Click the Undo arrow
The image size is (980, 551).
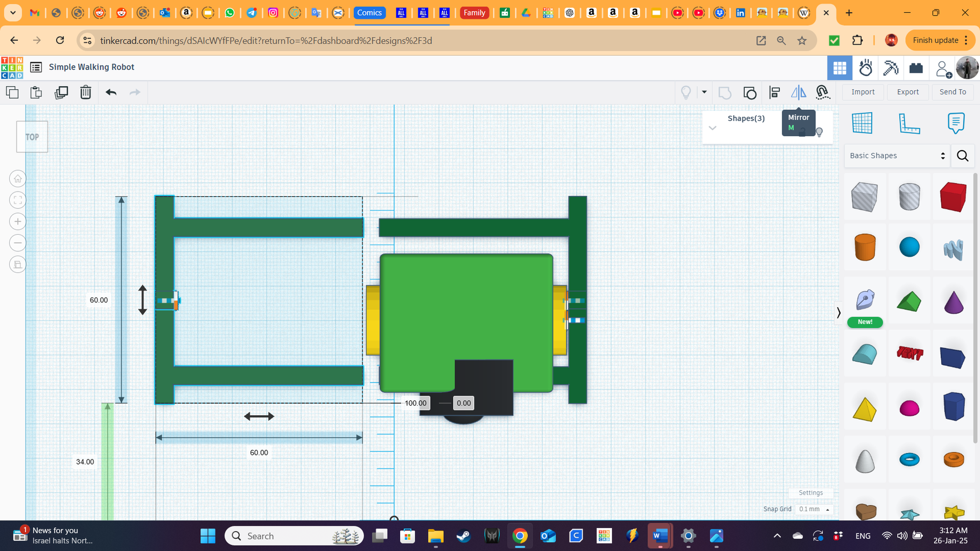pos(111,92)
